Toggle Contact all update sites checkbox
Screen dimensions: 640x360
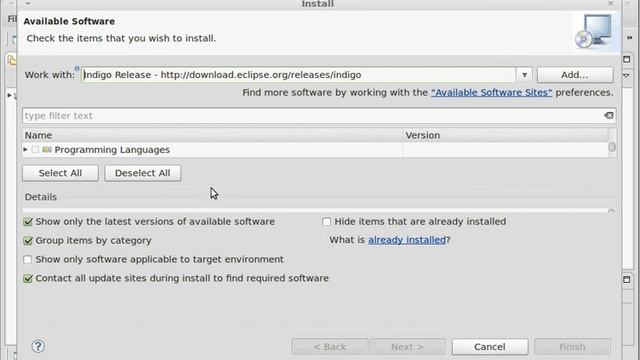(28, 278)
